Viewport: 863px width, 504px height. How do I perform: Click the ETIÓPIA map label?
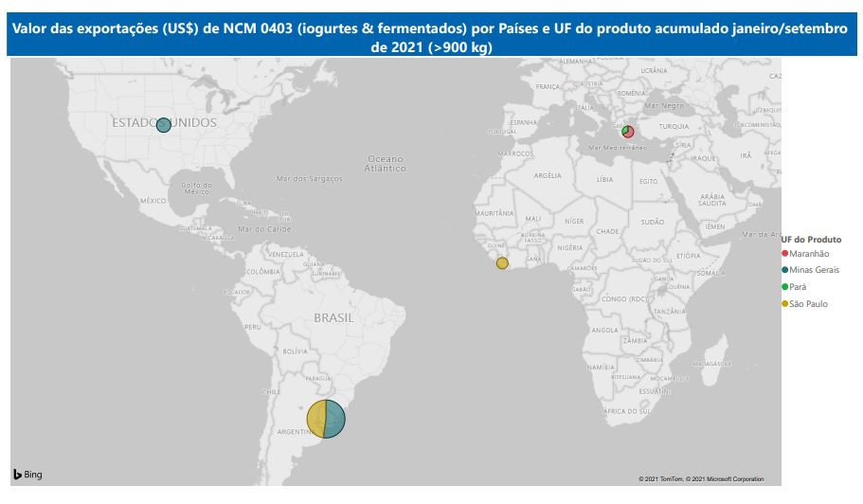688,256
